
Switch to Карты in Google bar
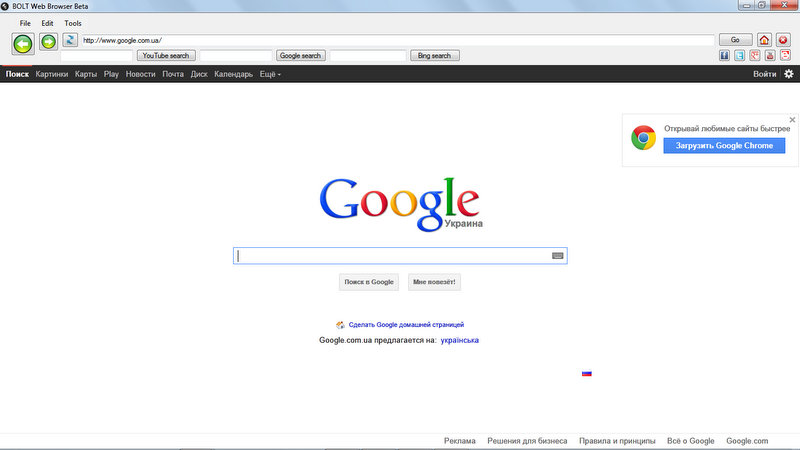click(86, 74)
